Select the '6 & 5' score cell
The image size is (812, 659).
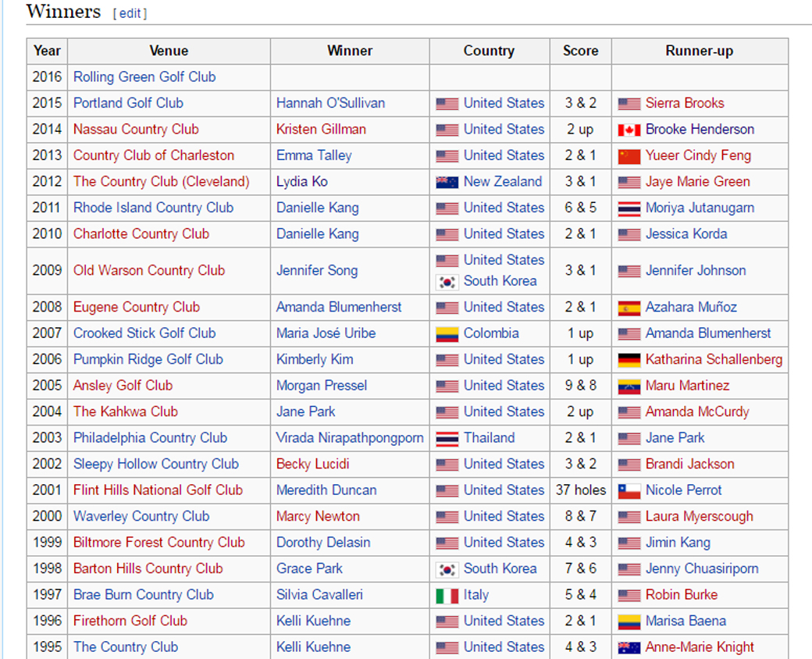click(x=581, y=208)
